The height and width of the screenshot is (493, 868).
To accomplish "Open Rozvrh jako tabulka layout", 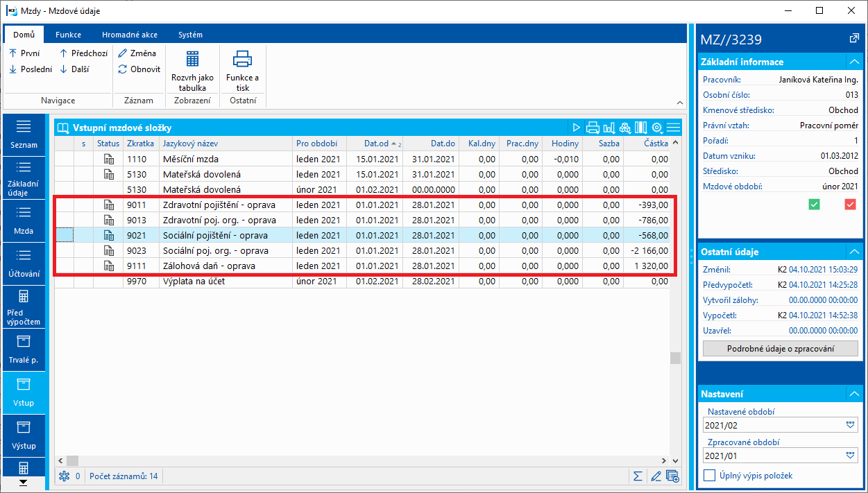I will [192, 71].
